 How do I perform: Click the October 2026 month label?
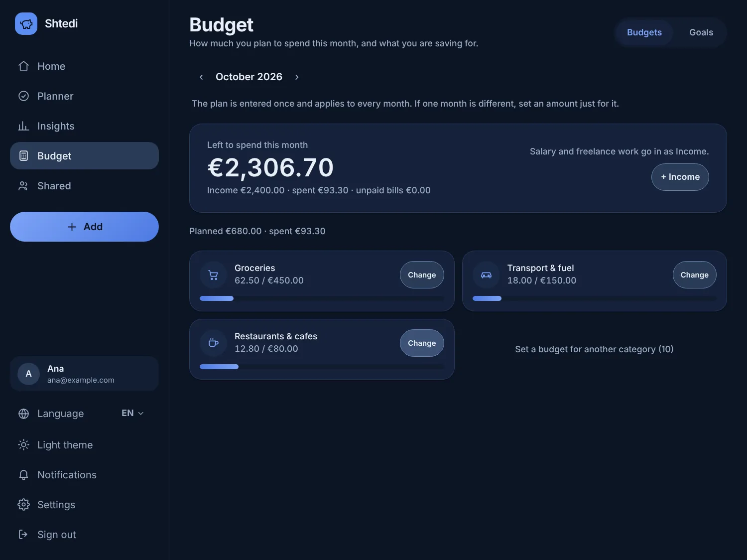[249, 77]
